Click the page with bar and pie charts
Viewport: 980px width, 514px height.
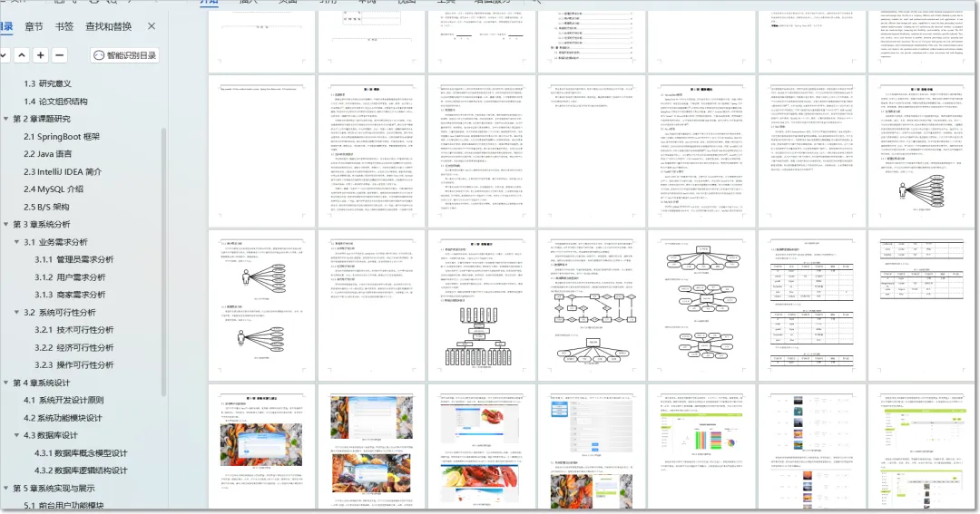click(x=701, y=447)
